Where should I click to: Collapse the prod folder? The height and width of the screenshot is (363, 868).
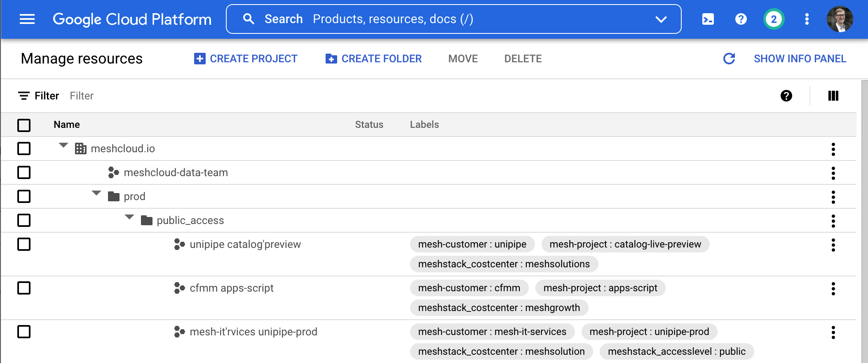tap(96, 193)
